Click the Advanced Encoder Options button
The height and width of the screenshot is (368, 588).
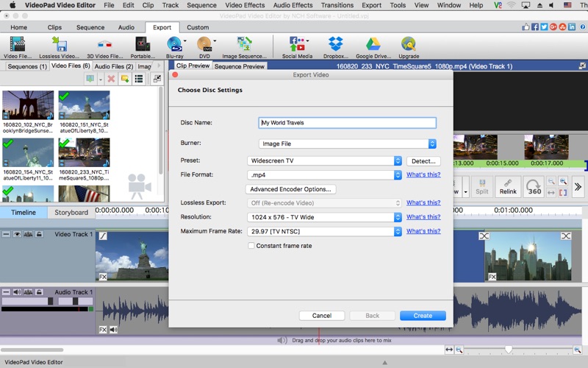click(x=291, y=189)
